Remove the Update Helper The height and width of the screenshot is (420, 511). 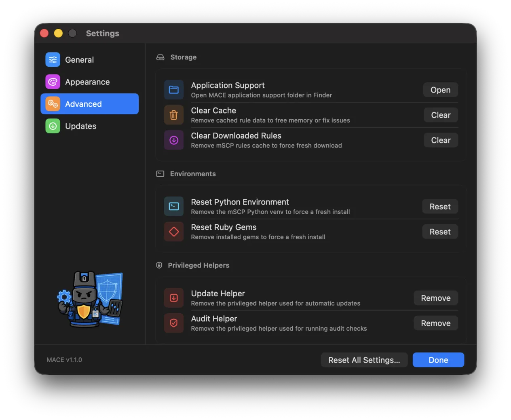[x=435, y=298]
